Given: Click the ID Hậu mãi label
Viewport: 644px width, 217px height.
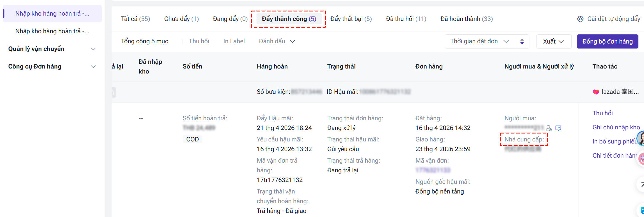Looking at the screenshot, I should pos(343,92).
